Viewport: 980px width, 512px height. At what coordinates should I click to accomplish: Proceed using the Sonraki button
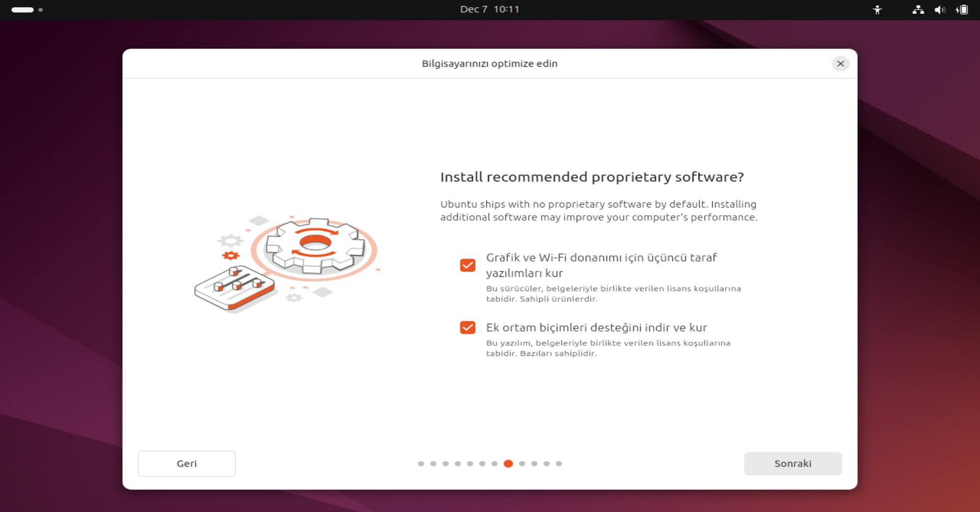click(792, 464)
